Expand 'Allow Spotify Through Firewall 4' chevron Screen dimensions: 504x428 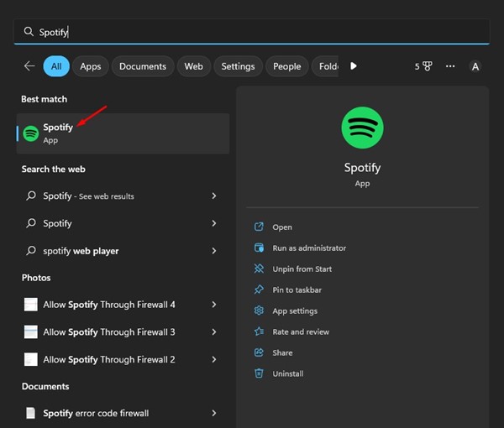pyautogui.click(x=214, y=305)
